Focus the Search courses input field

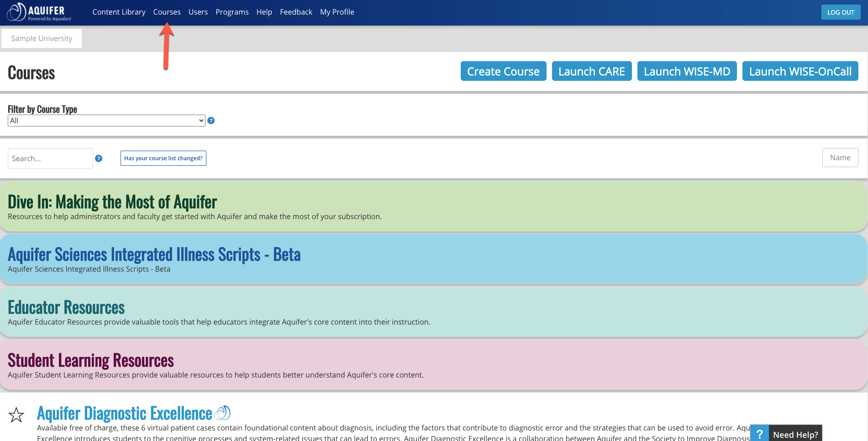[x=50, y=158]
